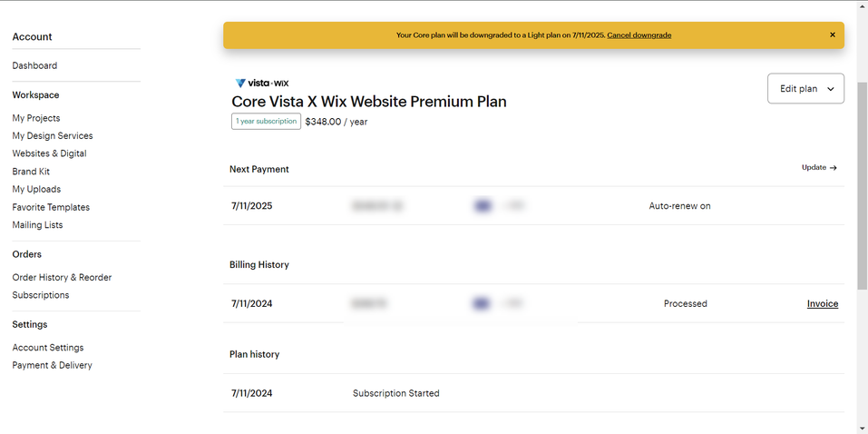Viewport: 868px width, 434px height.
Task: Open Order History & Reorder
Action: pyautogui.click(x=62, y=277)
